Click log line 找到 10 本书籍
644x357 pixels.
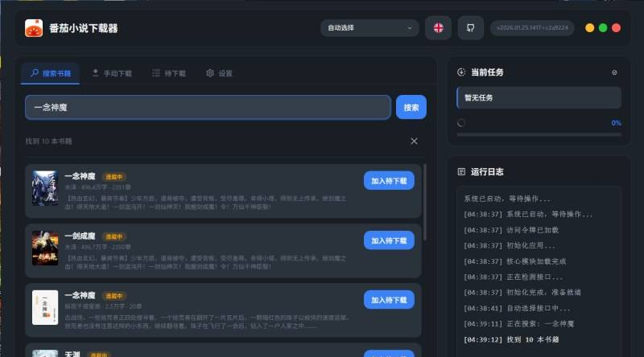pos(511,340)
